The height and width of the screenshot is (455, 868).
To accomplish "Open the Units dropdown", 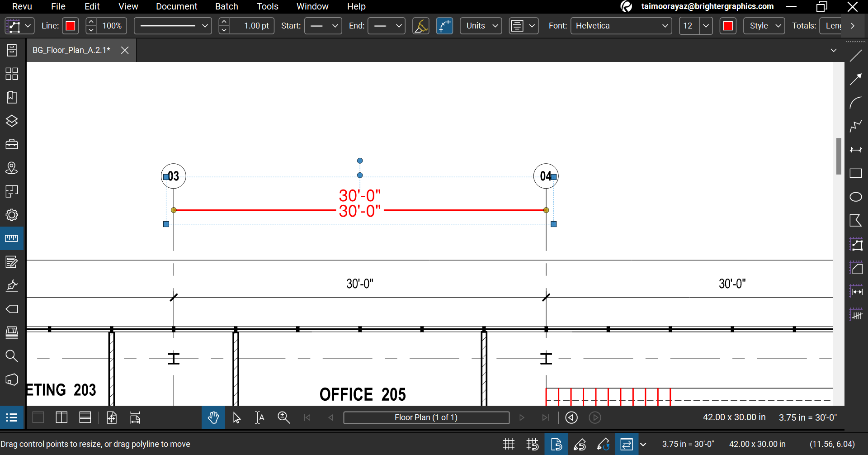I will [x=481, y=26].
